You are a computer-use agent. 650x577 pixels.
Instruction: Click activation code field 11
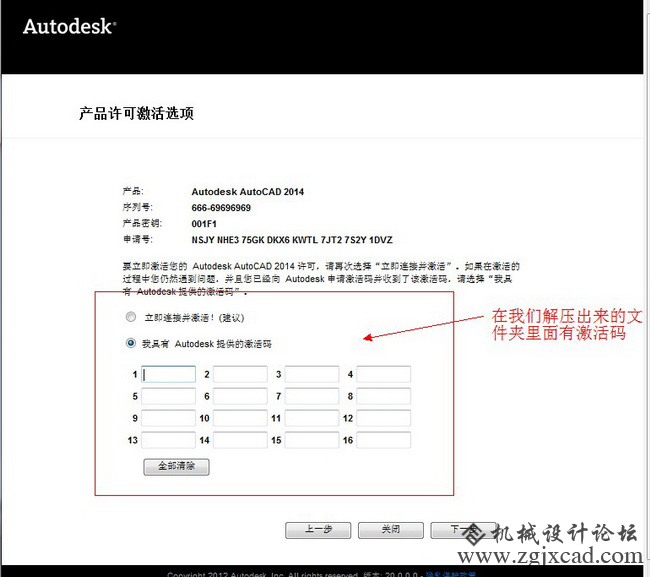point(312,418)
